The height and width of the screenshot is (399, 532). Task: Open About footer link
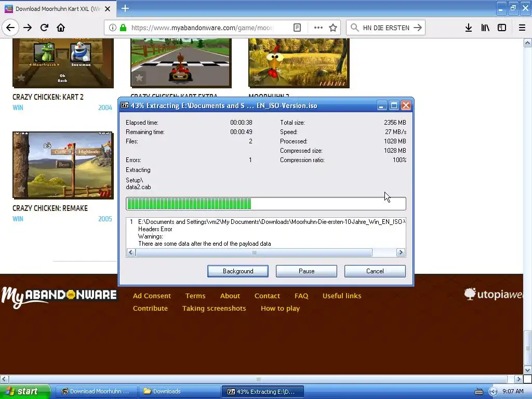click(230, 296)
